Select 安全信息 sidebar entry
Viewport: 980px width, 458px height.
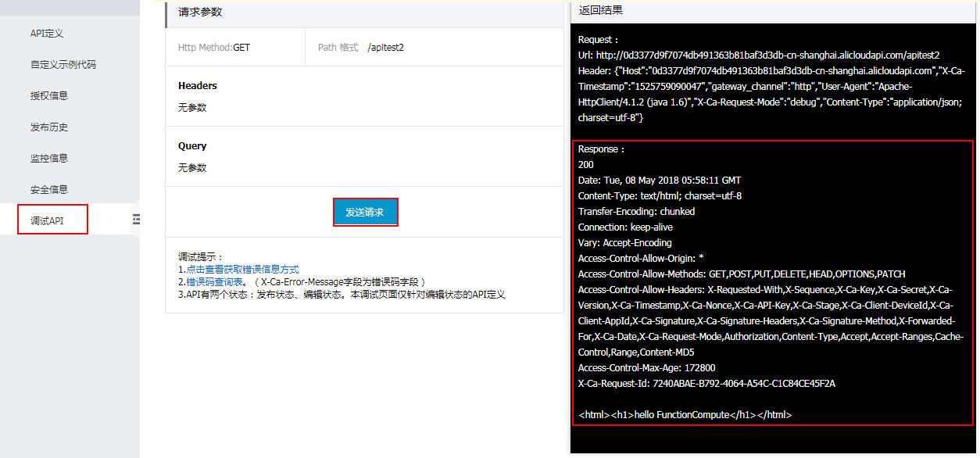tap(49, 189)
